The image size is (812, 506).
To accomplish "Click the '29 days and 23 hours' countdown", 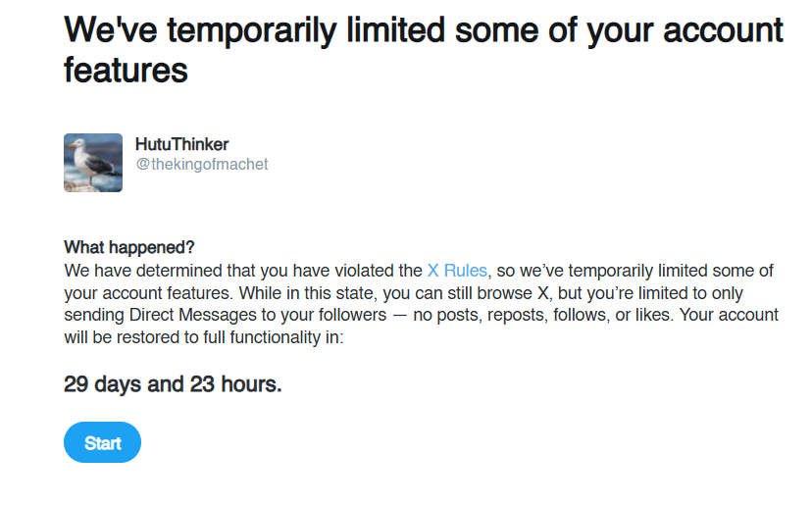I will tap(173, 384).
